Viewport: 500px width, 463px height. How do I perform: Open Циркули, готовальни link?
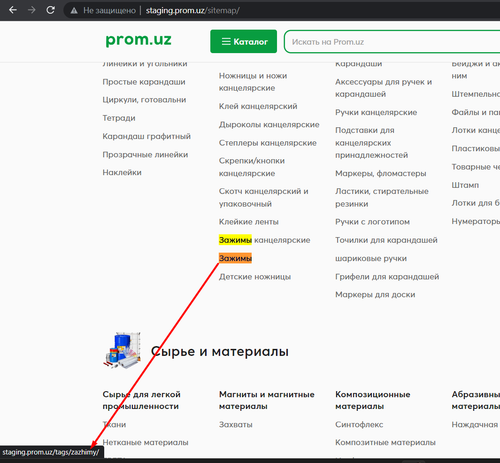click(144, 100)
